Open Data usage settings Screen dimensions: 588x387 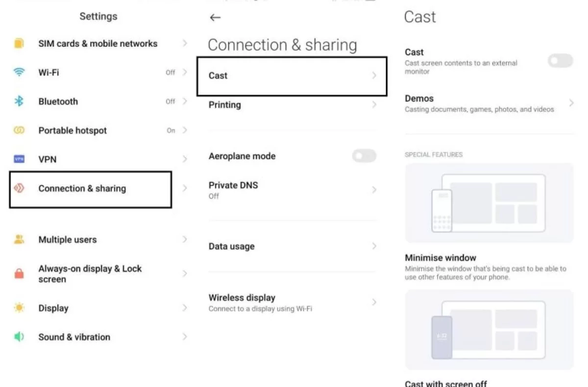click(x=293, y=246)
